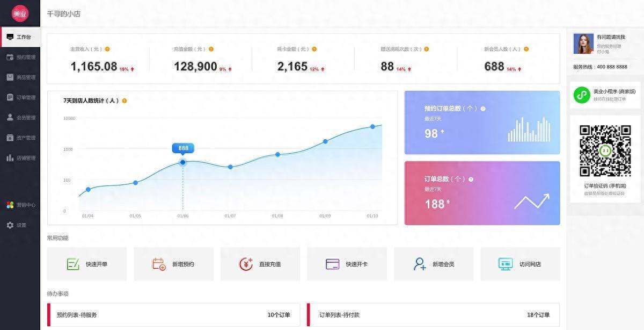This screenshot has width=644, height=330.
Task: Click the 订单验证码 QR code image
Action: pyautogui.click(x=605, y=151)
